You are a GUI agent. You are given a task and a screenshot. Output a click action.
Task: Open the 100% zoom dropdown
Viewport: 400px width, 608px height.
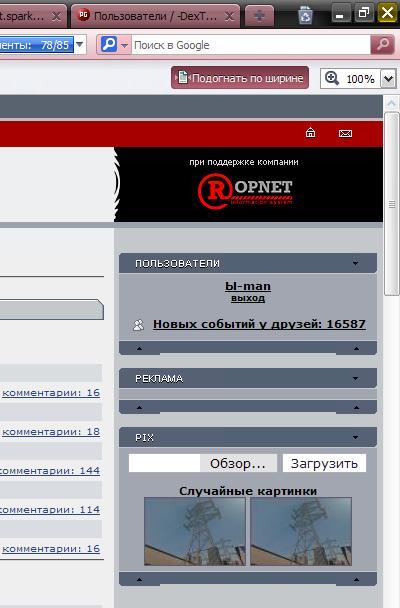[388, 79]
